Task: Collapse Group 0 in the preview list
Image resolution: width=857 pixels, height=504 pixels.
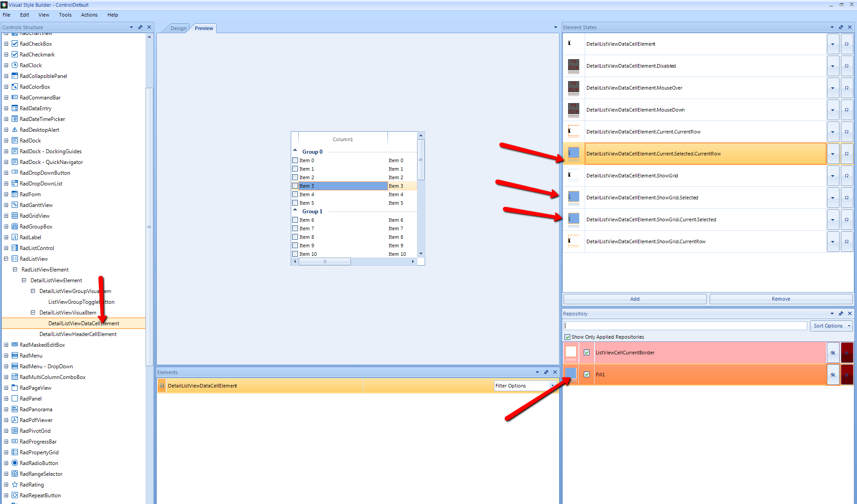Action: [x=295, y=151]
